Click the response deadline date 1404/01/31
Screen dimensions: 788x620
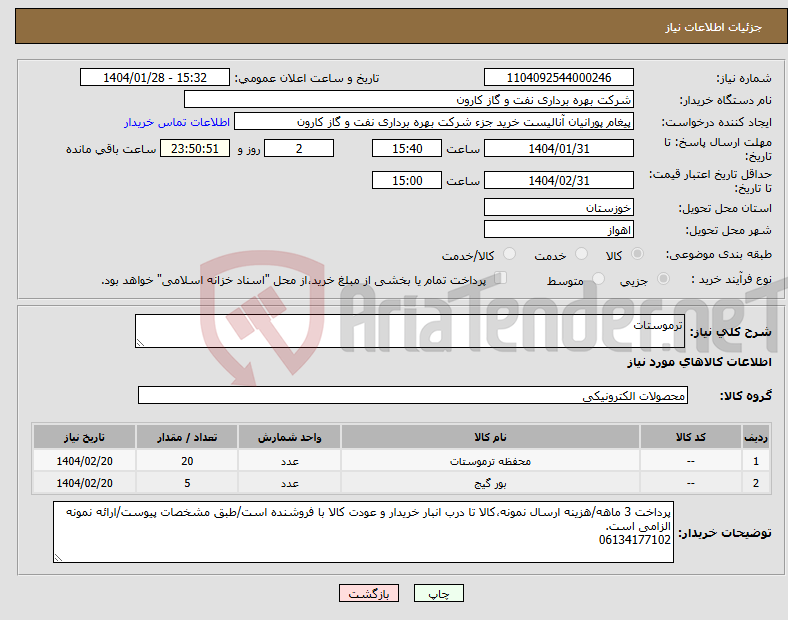(558, 148)
